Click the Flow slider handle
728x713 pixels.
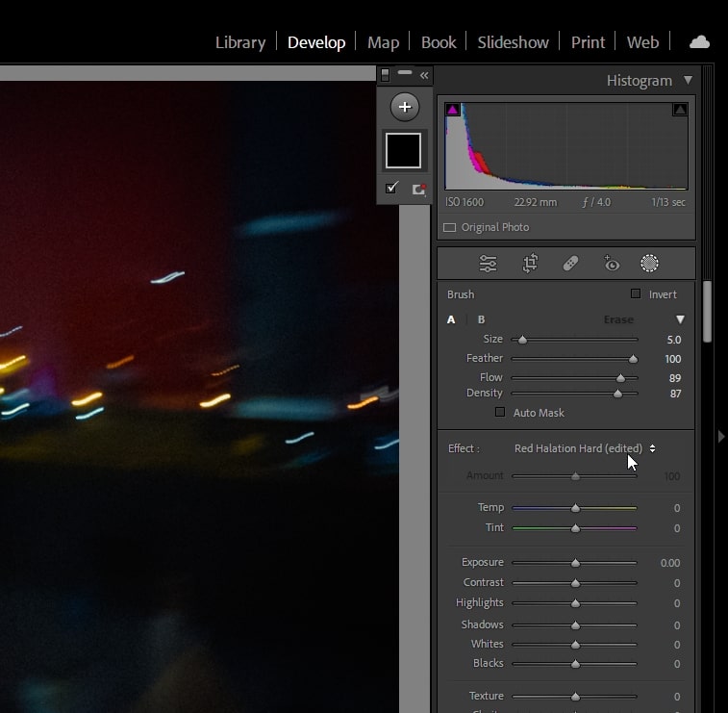(x=620, y=378)
